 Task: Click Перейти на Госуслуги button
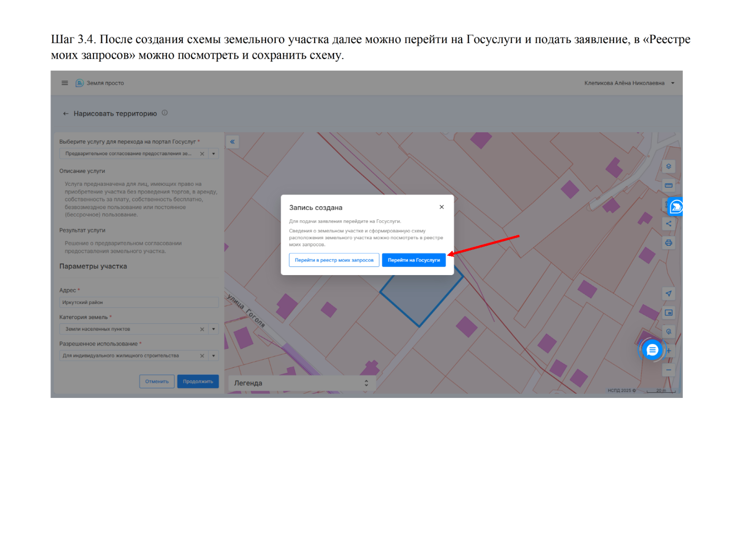pos(413,260)
